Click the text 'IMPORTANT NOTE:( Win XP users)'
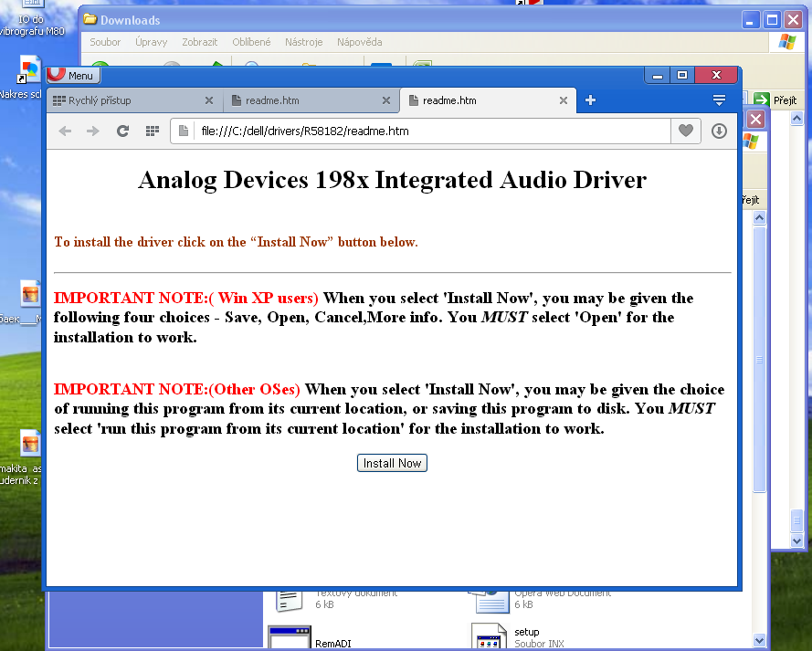The height and width of the screenshot is (651, 812). [x=186, y=298]
